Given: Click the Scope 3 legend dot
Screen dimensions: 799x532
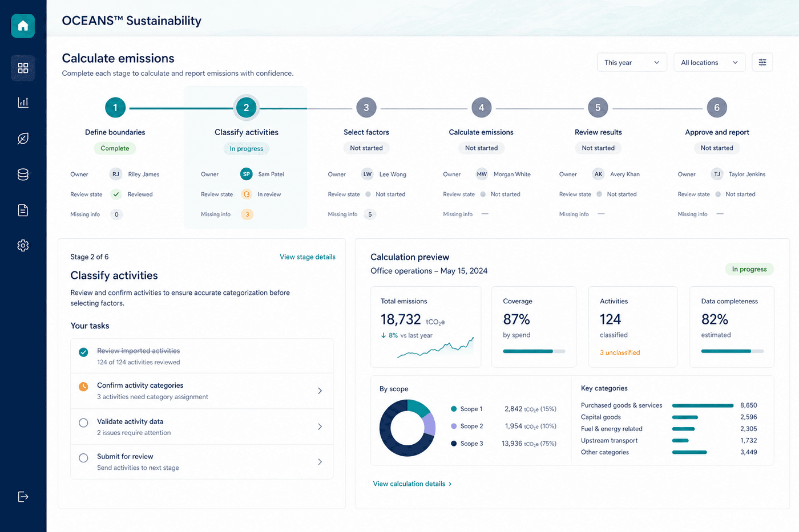Looking at the screenshot, I should coord(454,444).
